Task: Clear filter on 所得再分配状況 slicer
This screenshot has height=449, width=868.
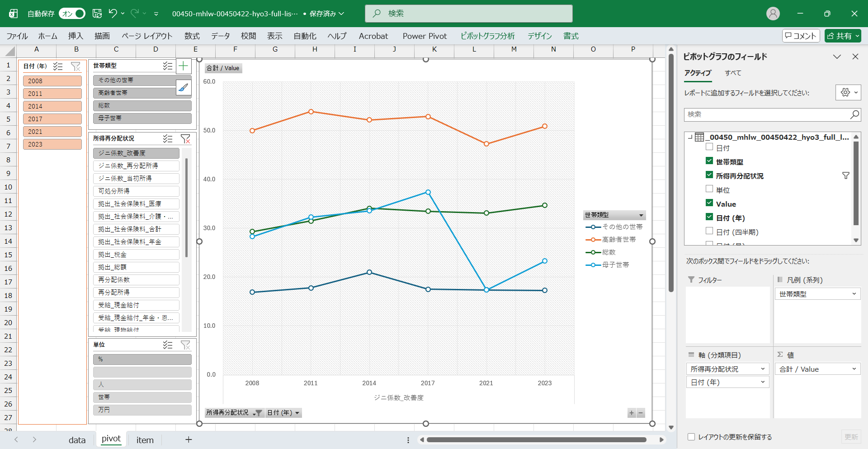Action: [x=185, y=139]
